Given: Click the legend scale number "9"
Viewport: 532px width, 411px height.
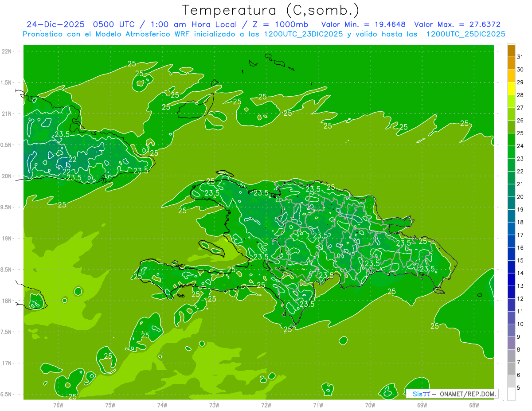Looking at the screenshot, I should click(x=518, y=337).
